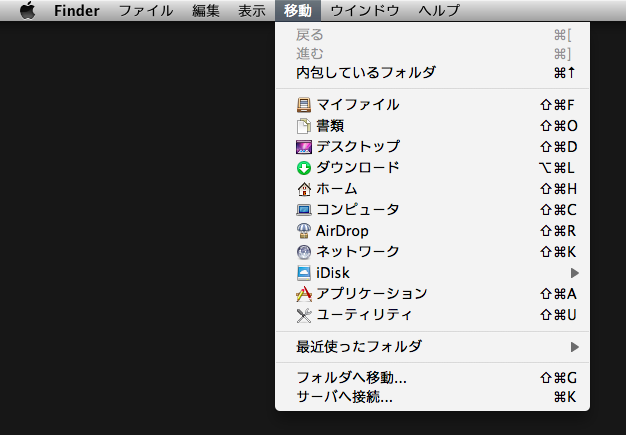626x435 pixels.
Task: Click the アプリケーション icon
Action: [x=304, y=294]
